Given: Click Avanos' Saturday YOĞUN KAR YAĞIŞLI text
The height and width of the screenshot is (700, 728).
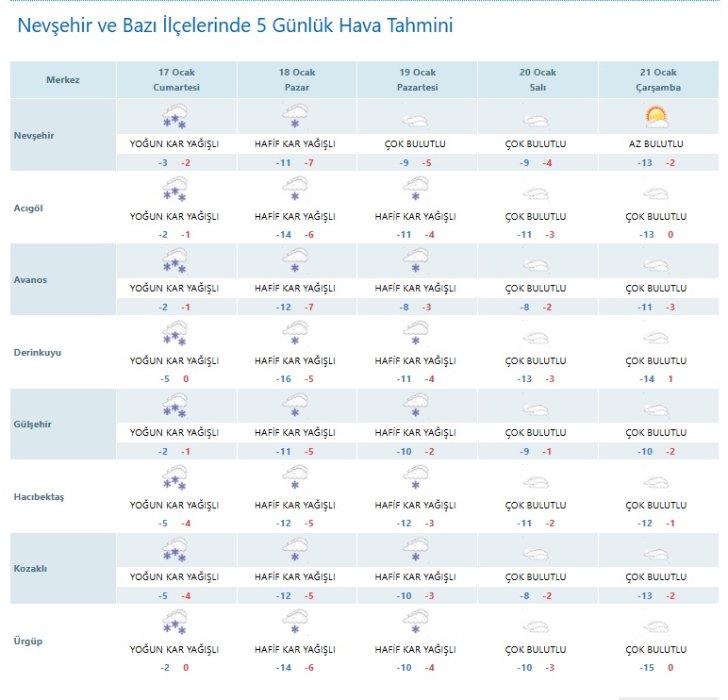Looking at the screenshot, I should (174, 288).
